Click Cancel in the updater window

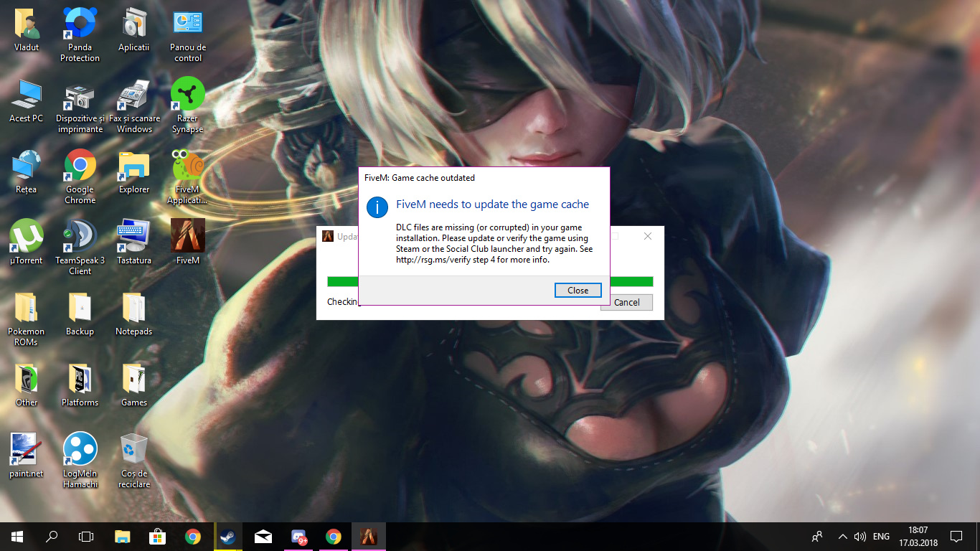click(626, 302)
